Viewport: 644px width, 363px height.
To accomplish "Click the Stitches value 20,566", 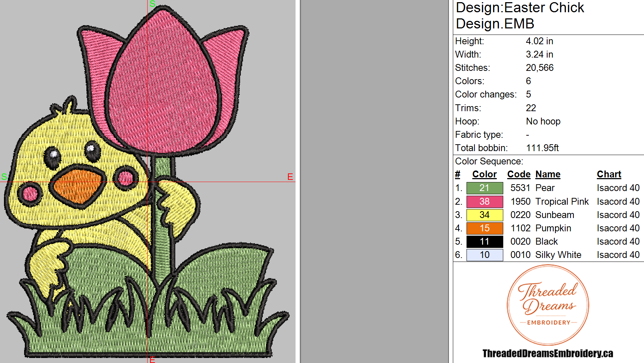I will (540, 68).
